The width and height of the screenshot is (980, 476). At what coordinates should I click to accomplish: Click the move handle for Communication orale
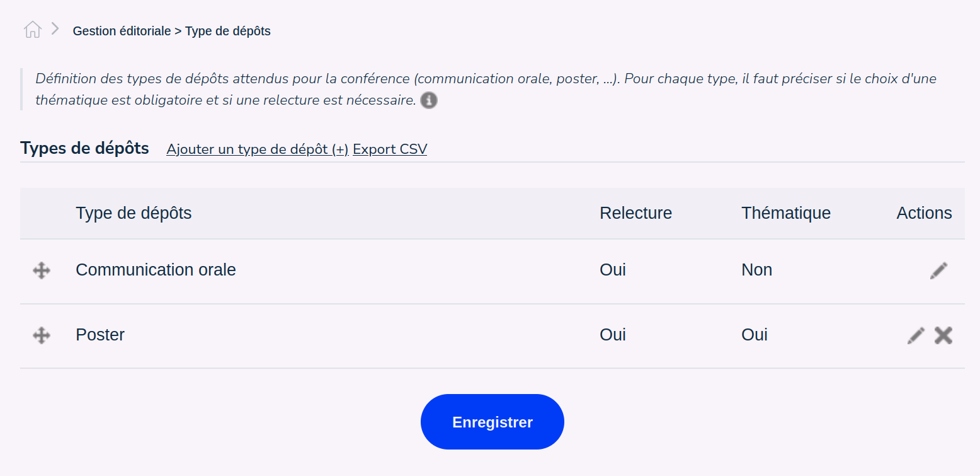[41, 270]
